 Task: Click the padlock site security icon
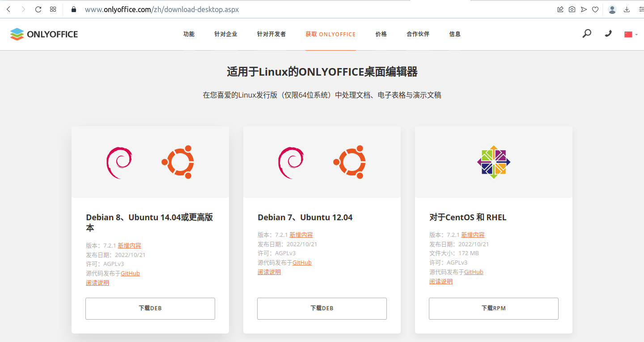click(74, 9)
